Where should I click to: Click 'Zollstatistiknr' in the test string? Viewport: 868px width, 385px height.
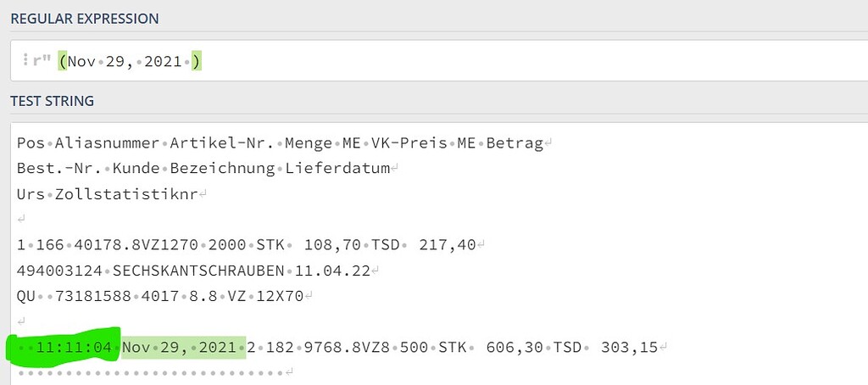(126, 194)
